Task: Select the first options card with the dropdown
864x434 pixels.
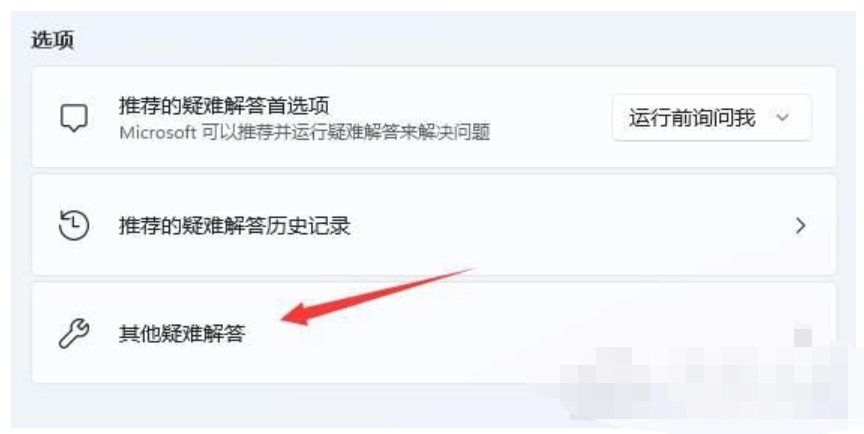Action: click(434, 117)
